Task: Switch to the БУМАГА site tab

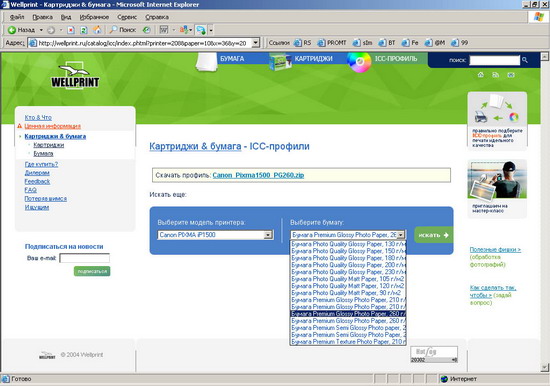Action: click(232, 59)
